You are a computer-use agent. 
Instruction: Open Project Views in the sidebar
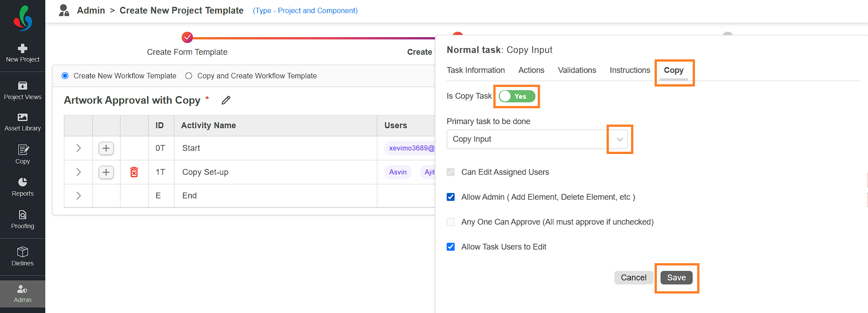pyautogui.click(x=23, y=91)
